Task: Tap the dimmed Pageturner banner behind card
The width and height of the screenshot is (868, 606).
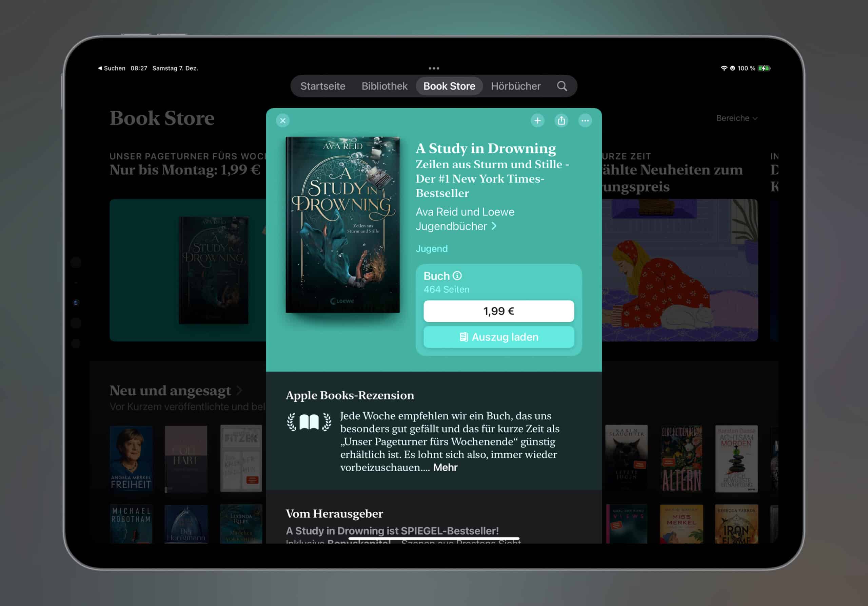Action: point(188,270)
